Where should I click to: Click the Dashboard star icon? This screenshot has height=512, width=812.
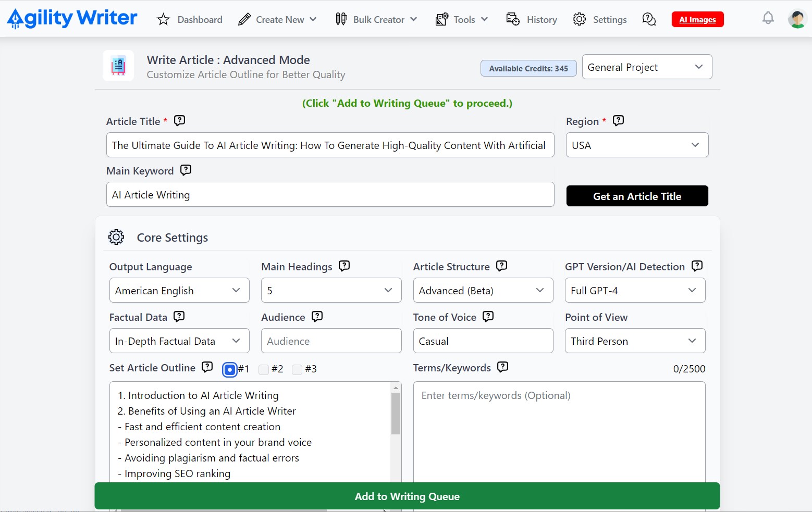163,19
